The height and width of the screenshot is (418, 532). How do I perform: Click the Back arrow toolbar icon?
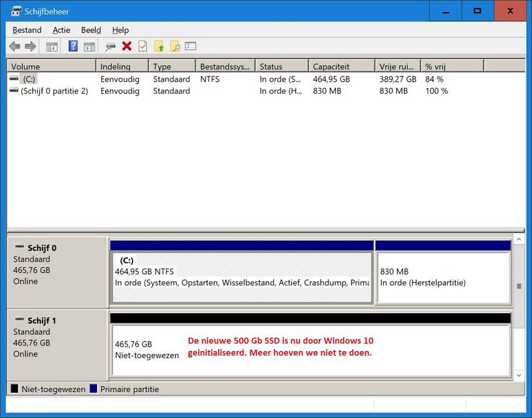[15, 46]
